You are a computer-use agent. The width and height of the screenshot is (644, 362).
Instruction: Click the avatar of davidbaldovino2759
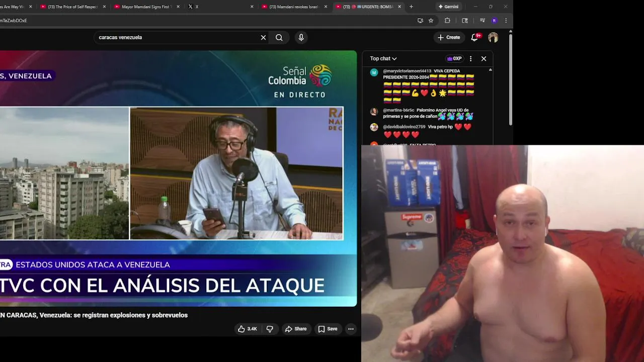tap(374, 127)
